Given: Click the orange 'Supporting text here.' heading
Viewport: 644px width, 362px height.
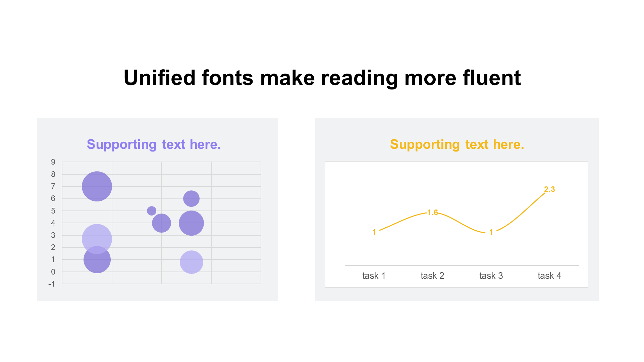Looking at the screenshot, I should tap(457, 144).
